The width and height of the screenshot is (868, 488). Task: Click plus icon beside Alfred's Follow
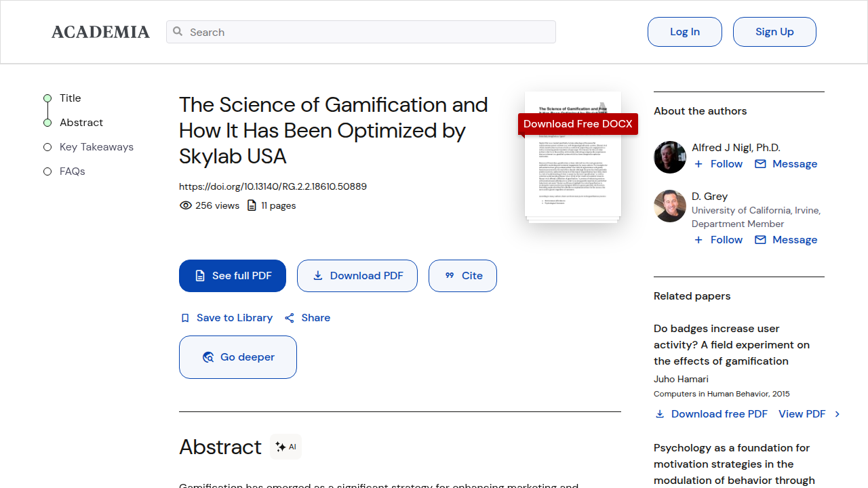click(x=698, y=164)
